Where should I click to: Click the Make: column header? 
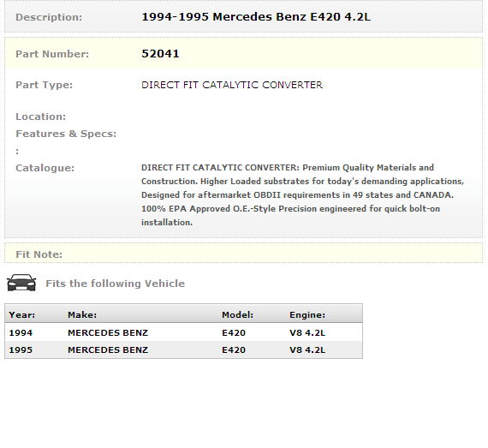[x=82, y=314]
